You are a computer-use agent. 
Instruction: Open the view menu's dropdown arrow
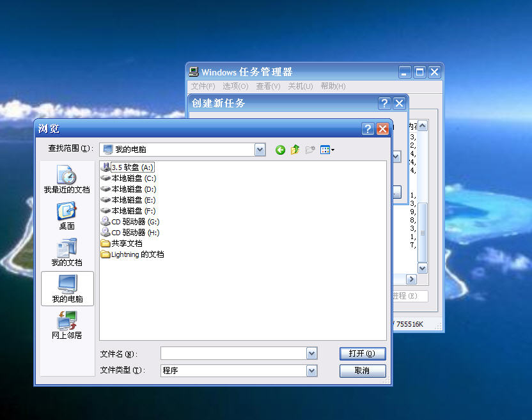333,150
